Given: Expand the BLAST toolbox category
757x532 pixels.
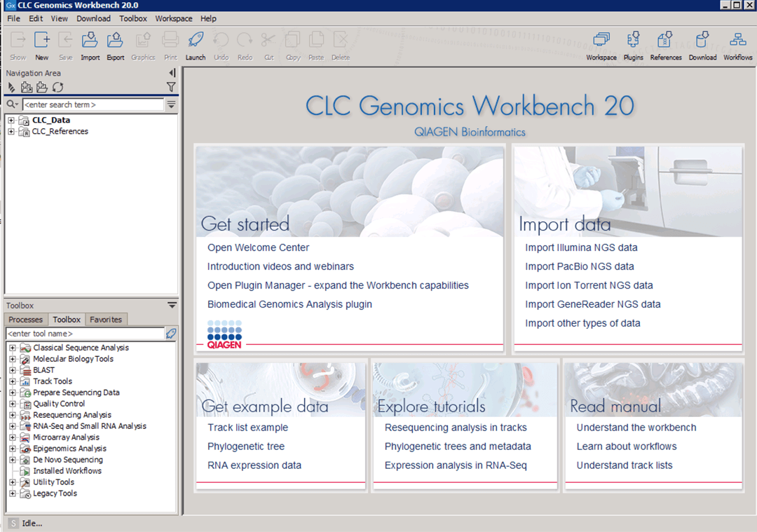Looking at the screenshot, I should point(12,369).
